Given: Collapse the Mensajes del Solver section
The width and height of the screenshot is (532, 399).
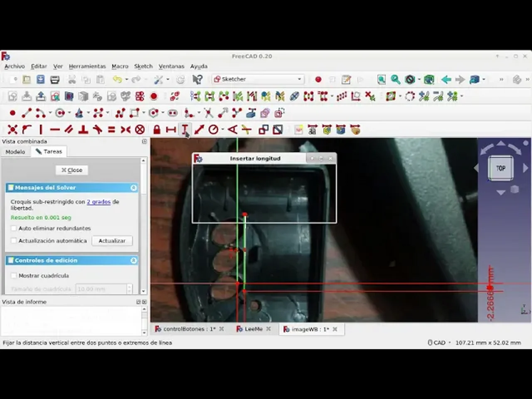Looking at the screenshot, I should click(x=133, y=188).
